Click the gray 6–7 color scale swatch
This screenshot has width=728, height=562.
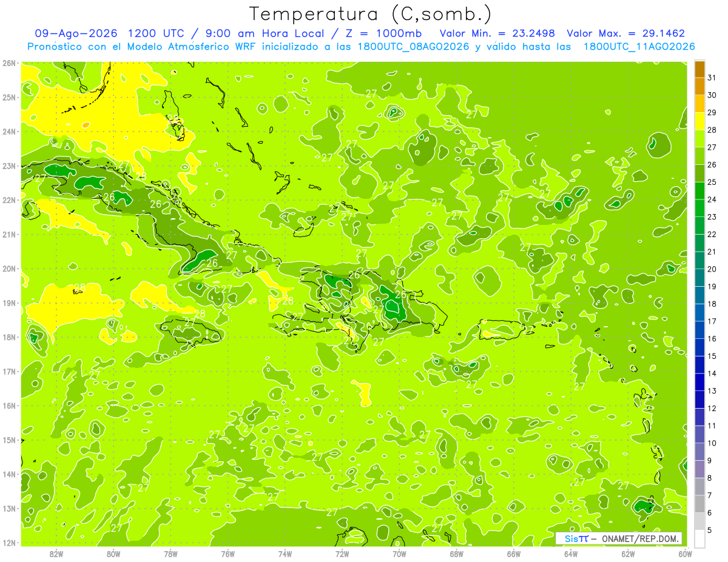699,504
